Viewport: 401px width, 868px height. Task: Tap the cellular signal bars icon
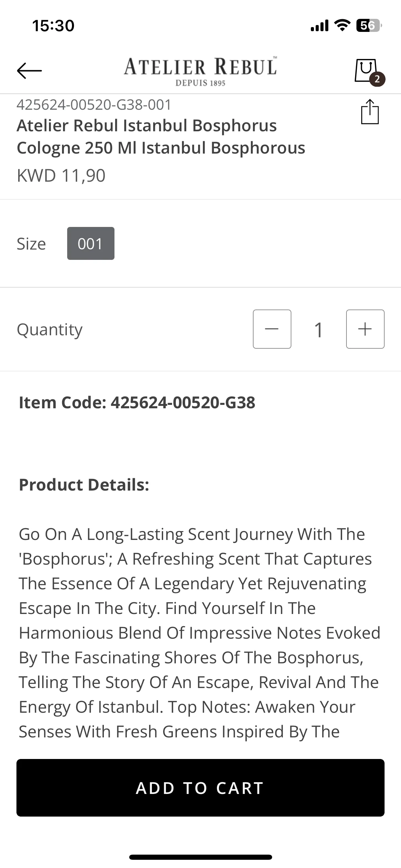(x=319, y=26)
